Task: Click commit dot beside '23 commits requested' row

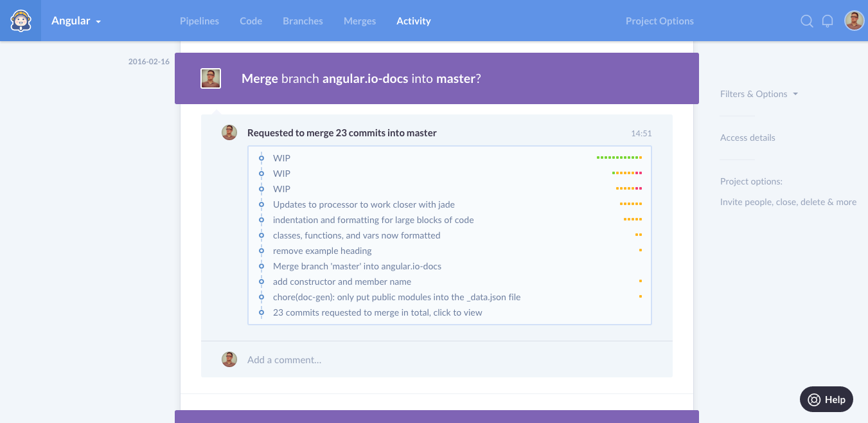Action: tap(261, 312)
